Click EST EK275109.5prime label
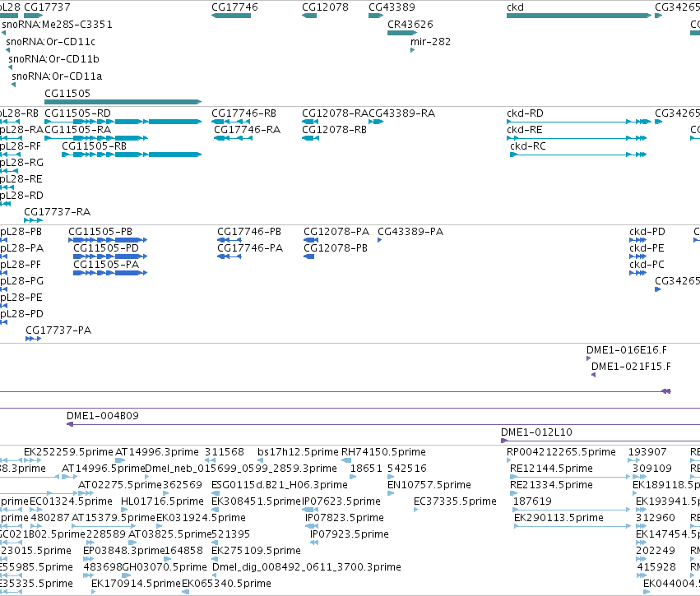The width and height of the screenshot is (700, 596). coord(256,552)
